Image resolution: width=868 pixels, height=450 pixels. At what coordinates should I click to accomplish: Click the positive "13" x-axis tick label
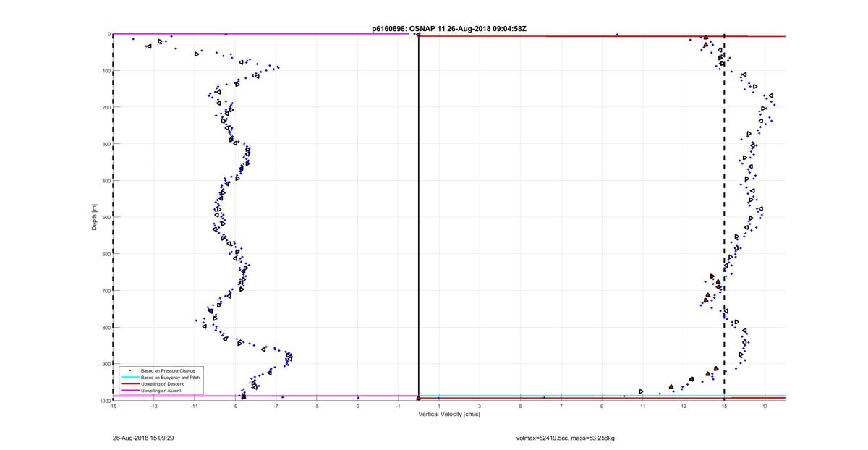pos(684,406)
